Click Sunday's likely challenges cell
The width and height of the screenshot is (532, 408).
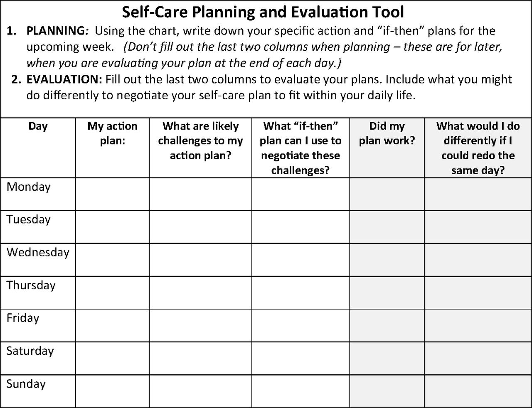[201, 391]
